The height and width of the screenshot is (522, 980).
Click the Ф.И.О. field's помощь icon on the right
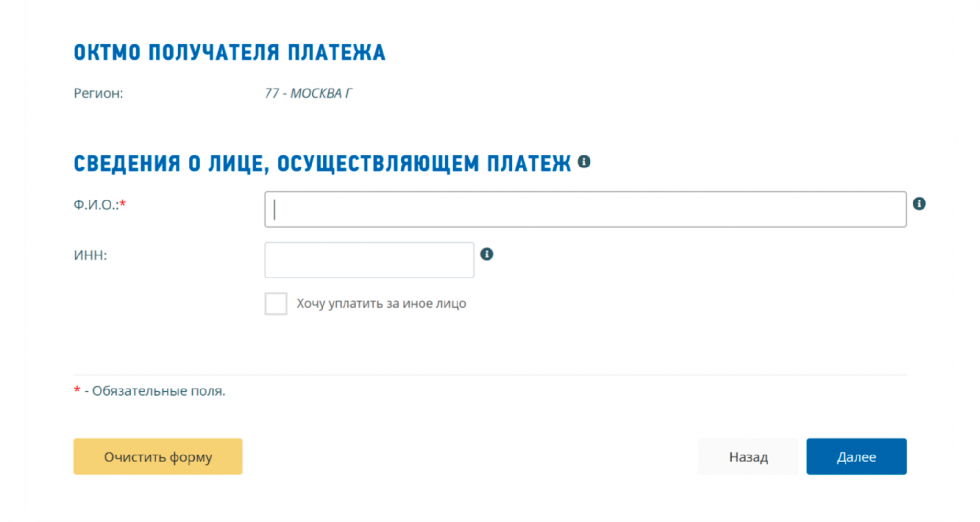920,203
